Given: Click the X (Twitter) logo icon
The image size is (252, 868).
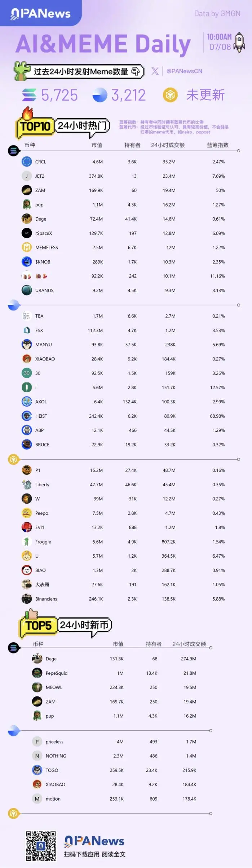Looking at the screenshot, I should [155, 71].
